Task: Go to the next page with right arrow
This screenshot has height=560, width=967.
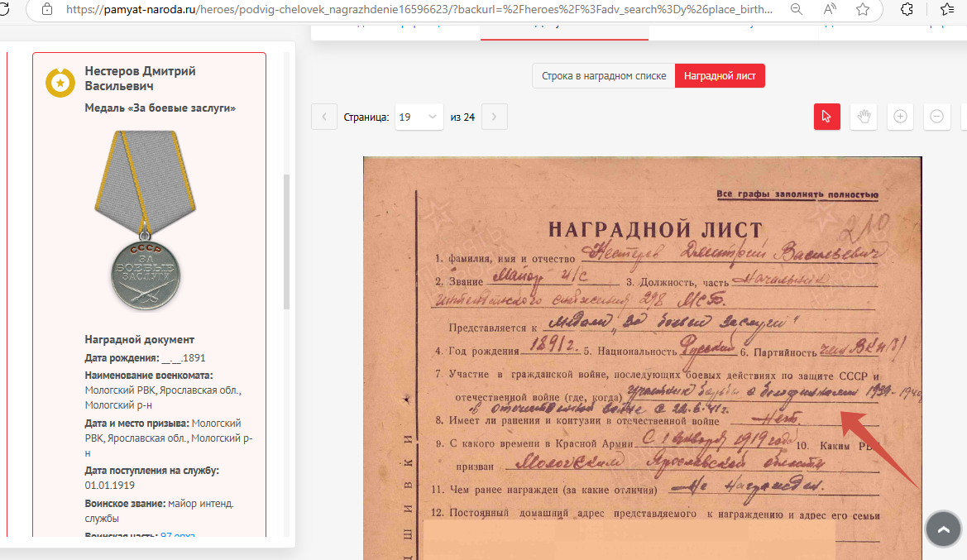Action: coord(494,117)
